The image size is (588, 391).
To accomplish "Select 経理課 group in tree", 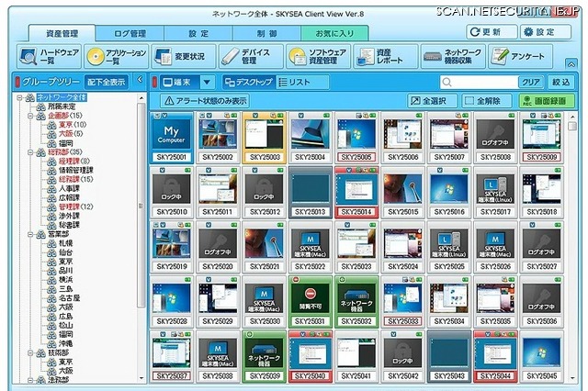I will coord(69,162).
